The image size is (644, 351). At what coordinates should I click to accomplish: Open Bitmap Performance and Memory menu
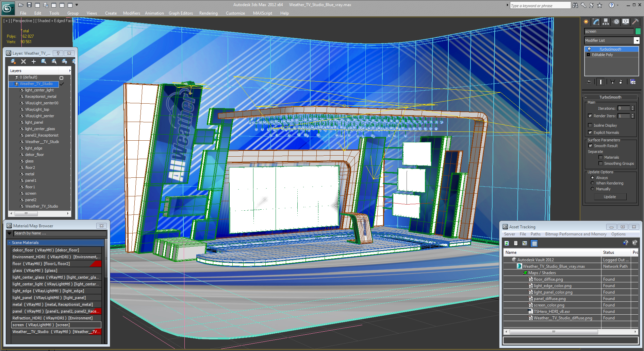tap(576, 234)
